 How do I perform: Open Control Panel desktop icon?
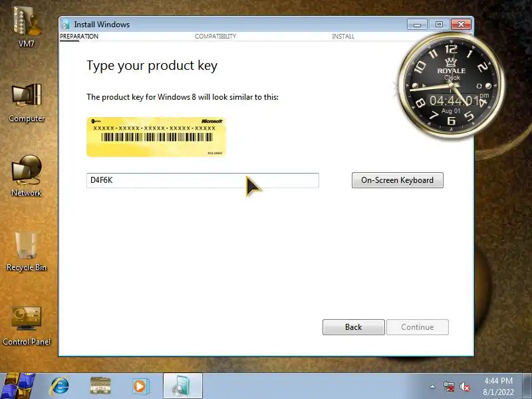click(x=27, y=326)
